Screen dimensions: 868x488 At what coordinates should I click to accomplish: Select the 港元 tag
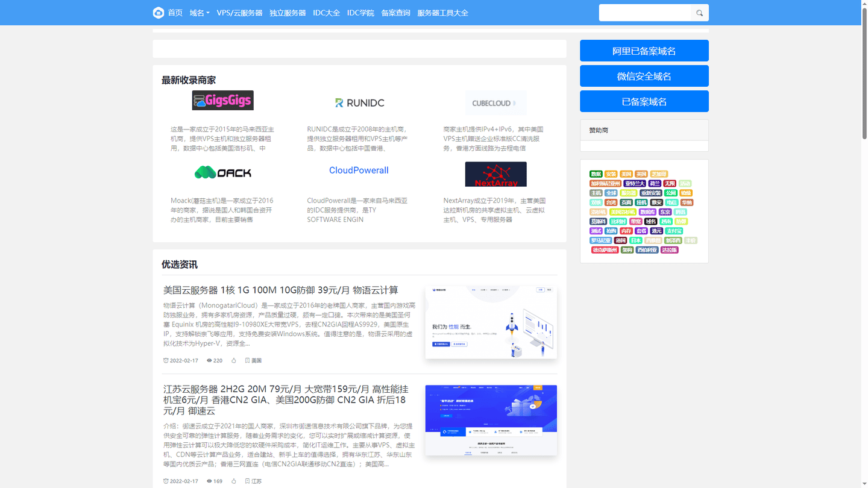click(x=656, y=231)
